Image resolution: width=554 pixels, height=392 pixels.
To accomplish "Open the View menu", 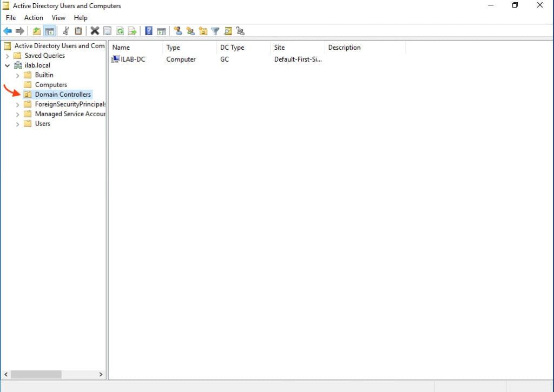I will 58,18.
